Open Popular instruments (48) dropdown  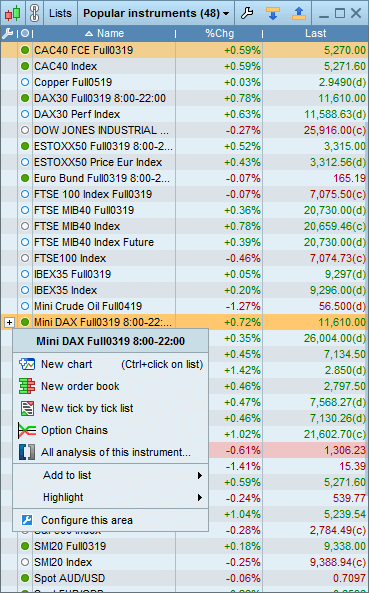156,14
